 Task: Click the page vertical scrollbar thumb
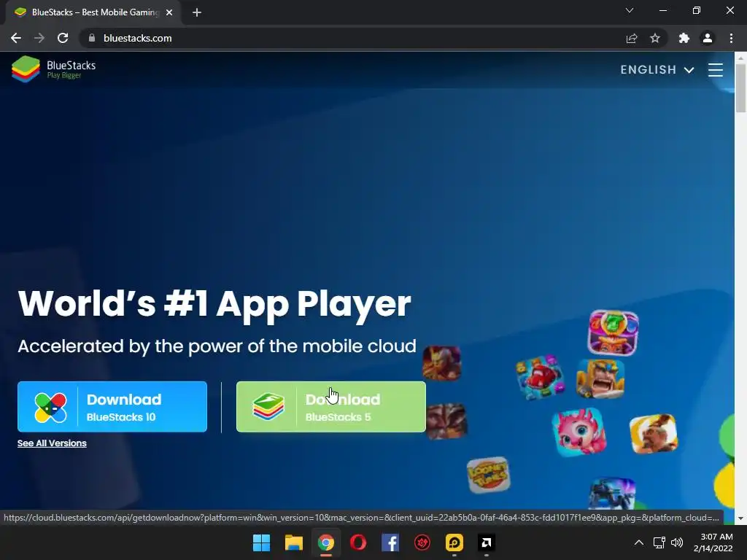(x=740, y=88)
